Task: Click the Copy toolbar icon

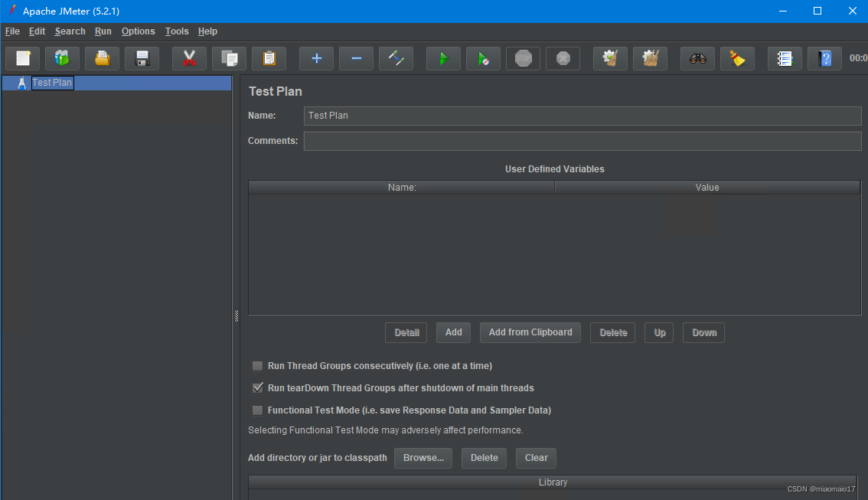Action: (229, 58)
